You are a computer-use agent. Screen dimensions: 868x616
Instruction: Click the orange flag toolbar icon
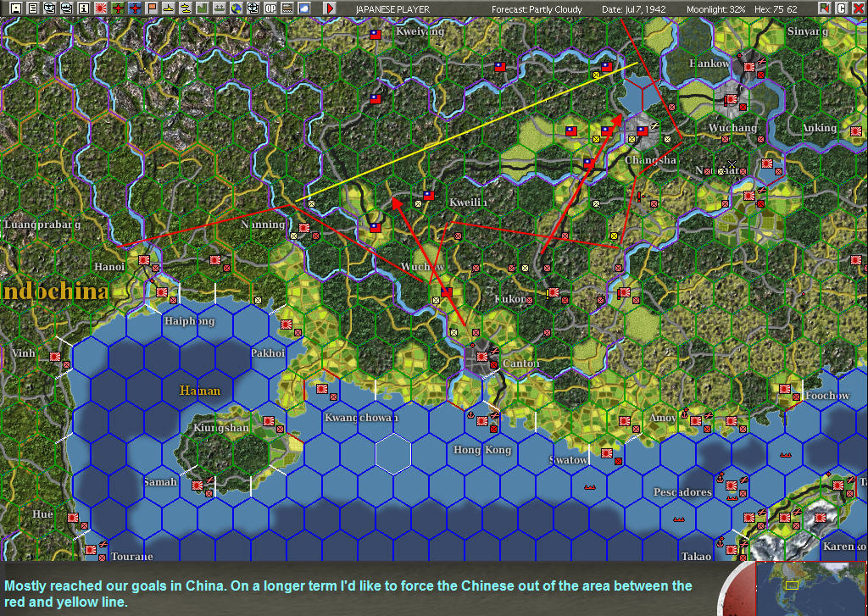coord(151,8)
